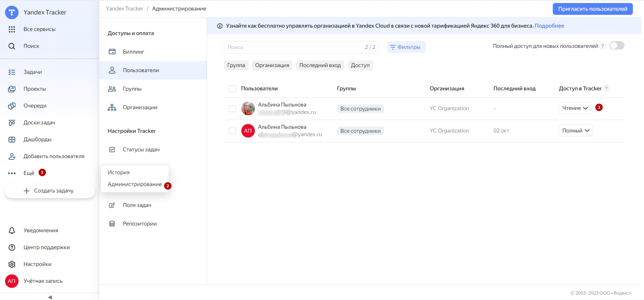
Task: Click help icon next to Полный доступ label
Action: [x=603, y=46]
